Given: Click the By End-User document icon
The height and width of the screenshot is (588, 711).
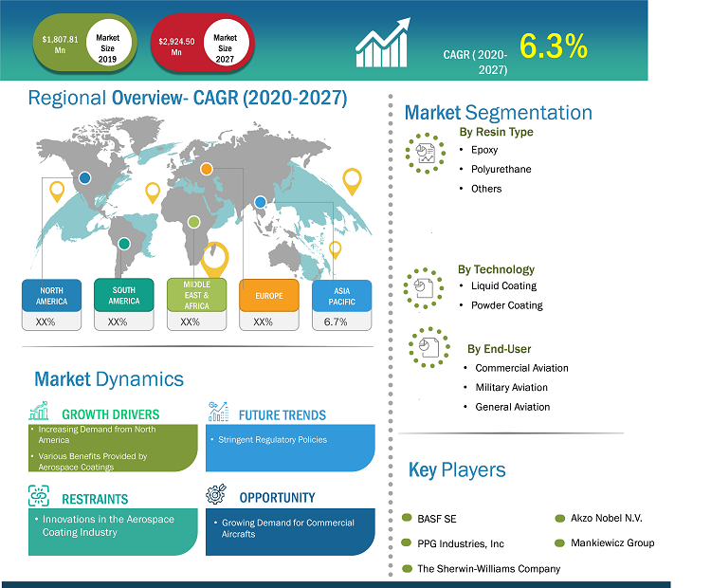Looking at the screenshot, I should click(428, 347).
